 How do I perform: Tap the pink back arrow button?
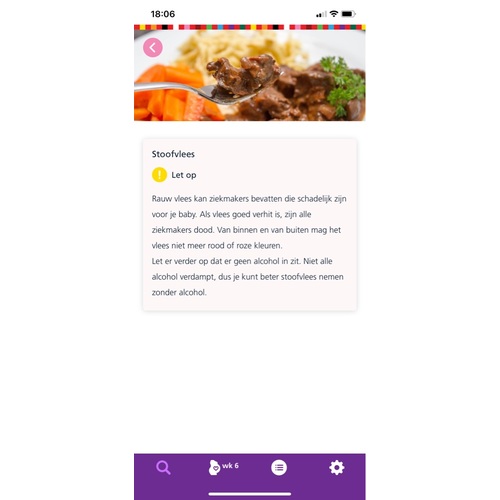153,48
